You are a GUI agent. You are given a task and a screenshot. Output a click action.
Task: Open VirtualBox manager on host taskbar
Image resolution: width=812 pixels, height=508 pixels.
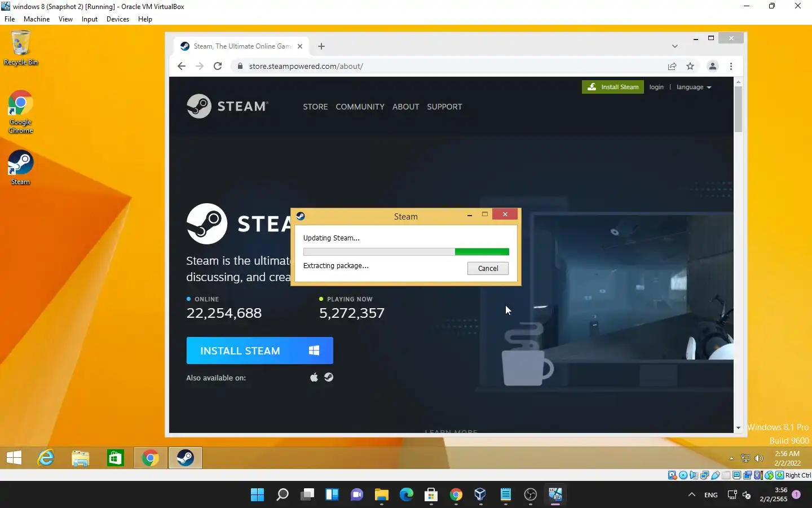pos(480,495)
